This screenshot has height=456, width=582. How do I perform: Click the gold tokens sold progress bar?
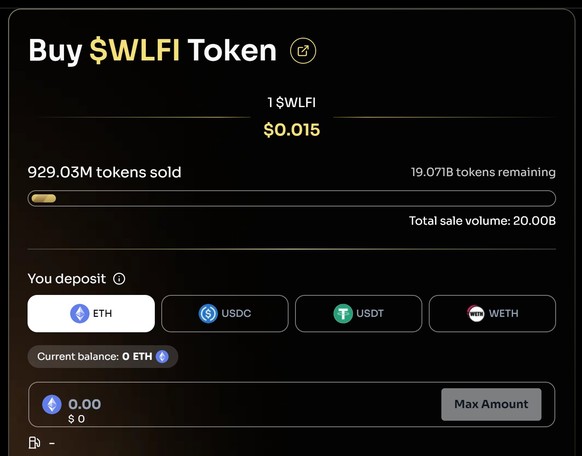tap(291, 199)
